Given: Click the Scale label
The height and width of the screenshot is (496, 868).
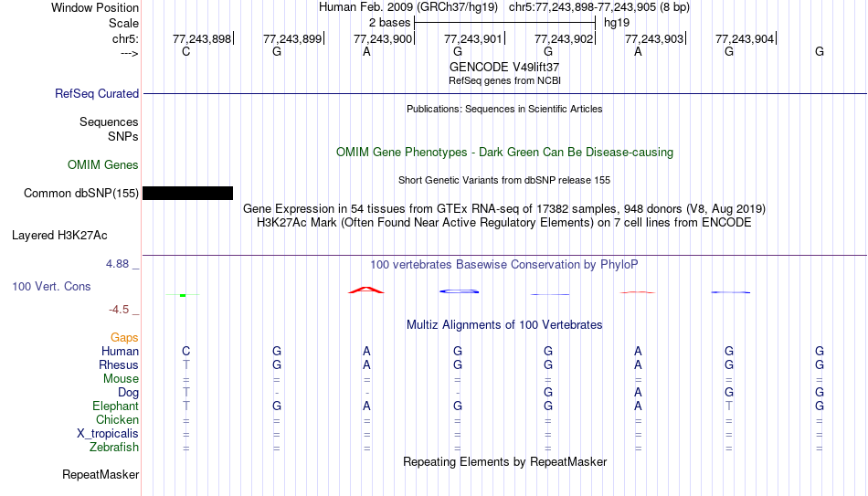Looking at the screenshot, I should point(124,23).
